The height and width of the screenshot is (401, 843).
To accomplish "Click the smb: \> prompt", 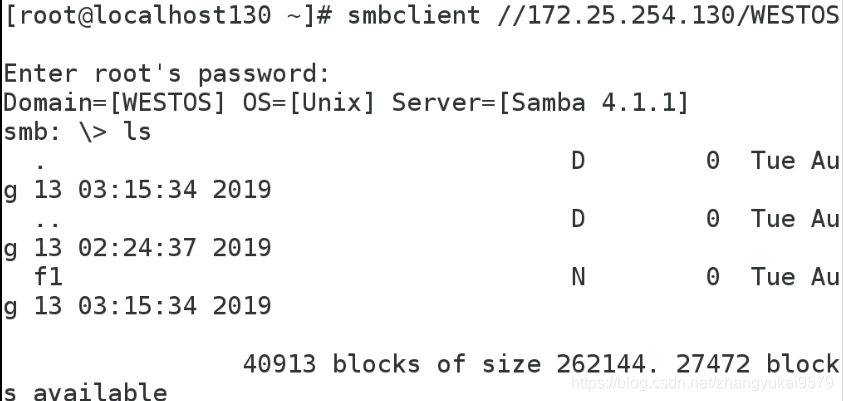I will coord(55,132).
